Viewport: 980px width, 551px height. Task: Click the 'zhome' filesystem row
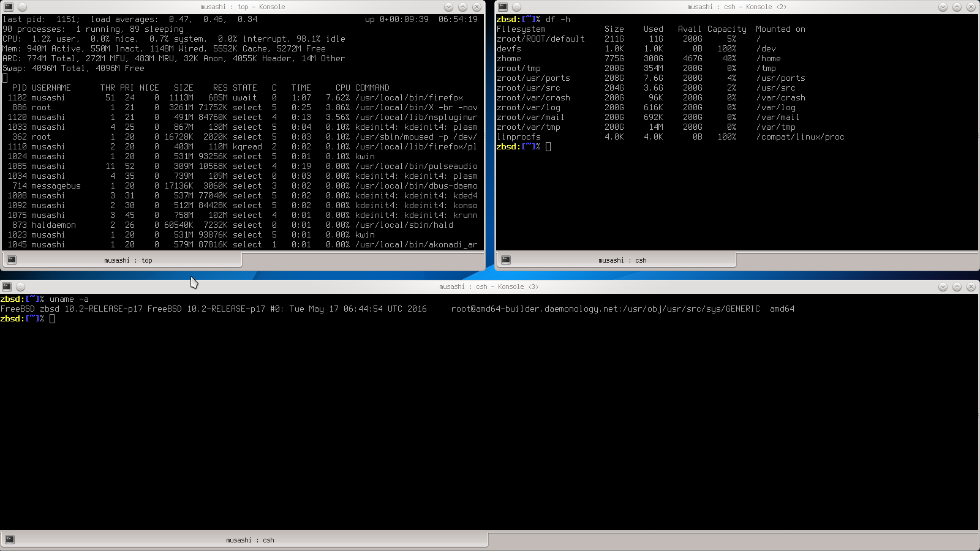tap(639, 58)
